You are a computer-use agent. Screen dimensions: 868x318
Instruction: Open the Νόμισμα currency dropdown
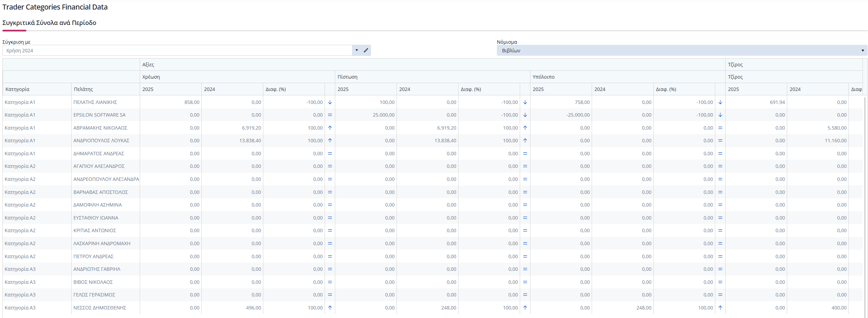682,50
